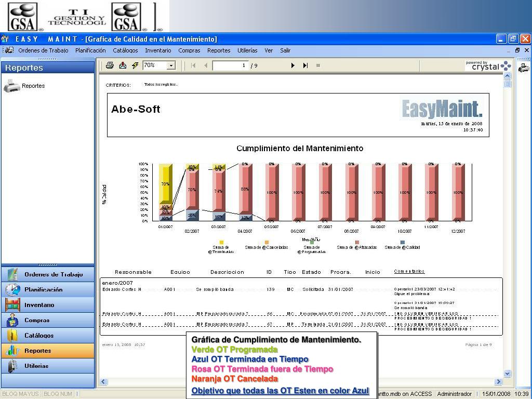Open Utilerías sidebar section
This screenshot has width=532, height=399.
click(x=48, y=366)
